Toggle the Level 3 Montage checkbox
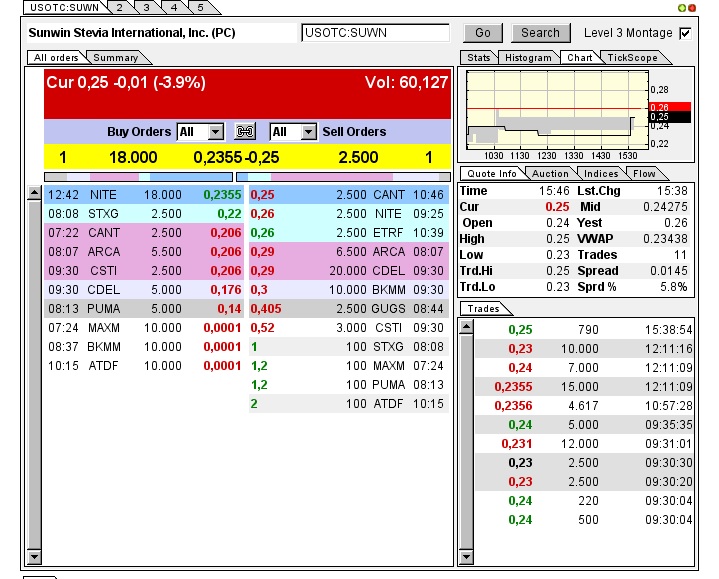 click(686, 33)
